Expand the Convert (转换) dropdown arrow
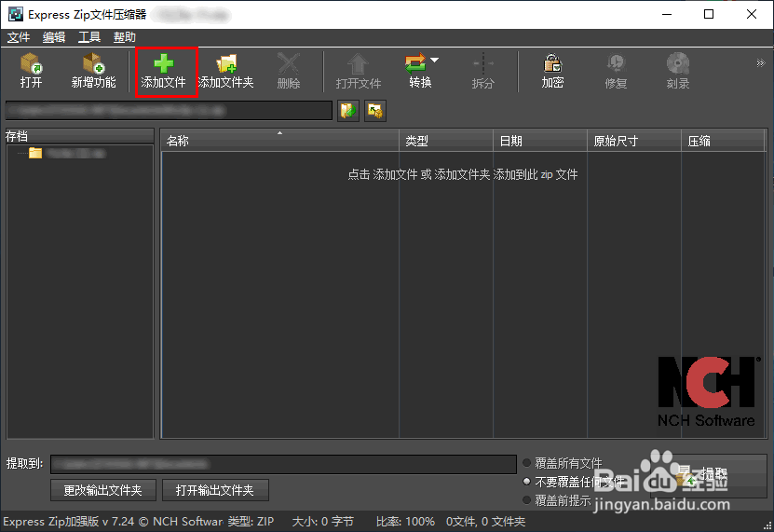This screenshot has height=532, width=774. click(434, 61)
